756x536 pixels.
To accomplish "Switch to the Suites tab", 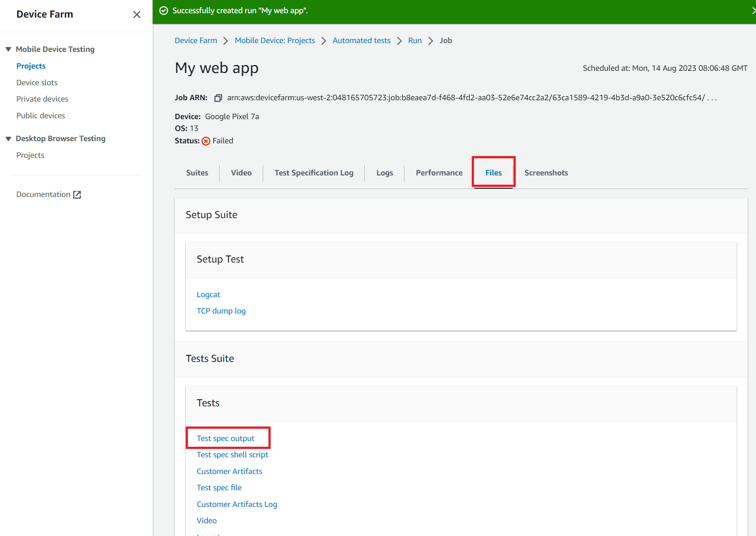I will [197, 173].
